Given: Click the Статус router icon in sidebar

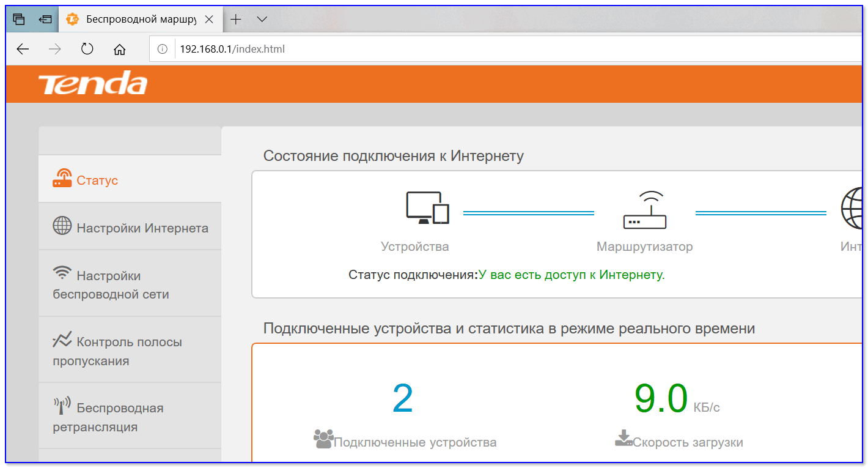Looking at the screenshot, I should pos(62,178).
